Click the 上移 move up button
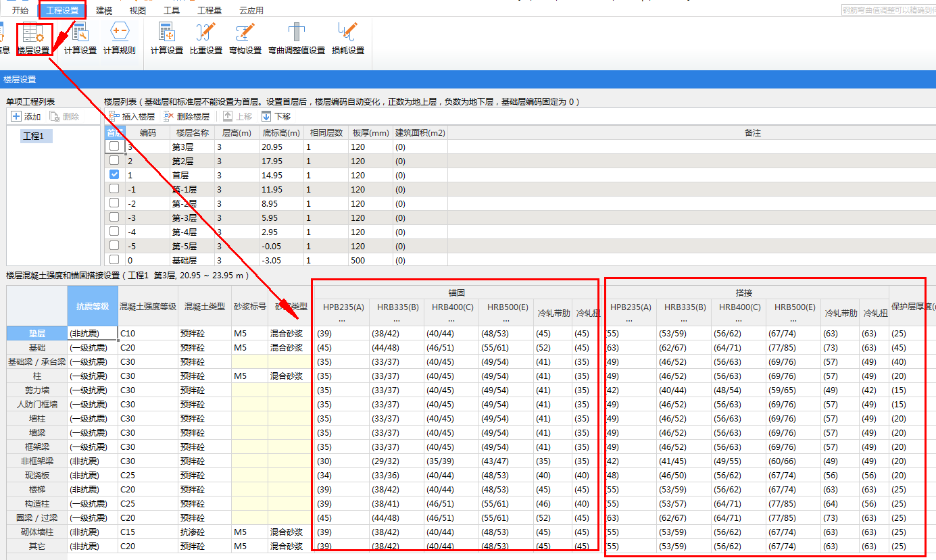936x560 pixels. pos(238,117)
